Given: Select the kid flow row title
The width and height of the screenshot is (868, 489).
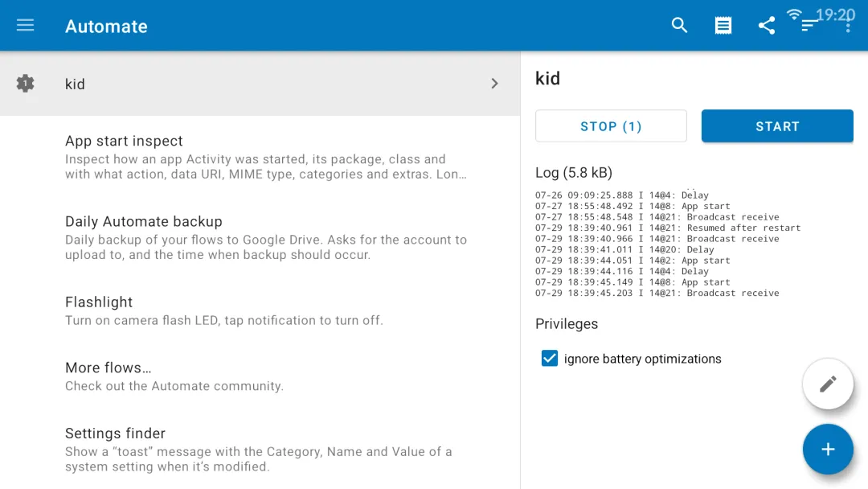Looking at the screenshot, I should pos(75,84).
